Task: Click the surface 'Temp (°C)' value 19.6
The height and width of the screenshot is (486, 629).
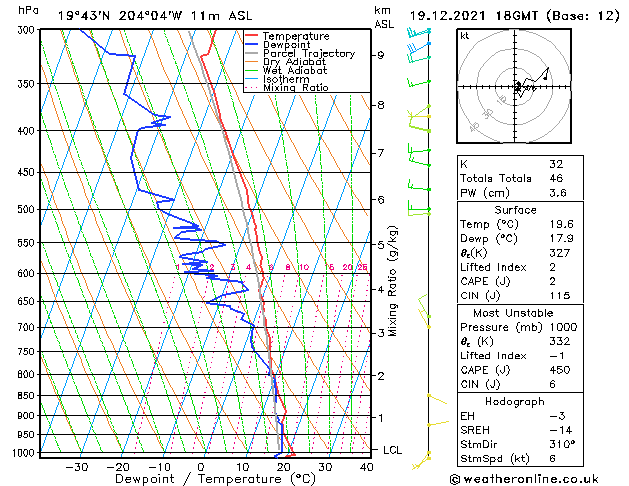Action: (x=561, y=224)
